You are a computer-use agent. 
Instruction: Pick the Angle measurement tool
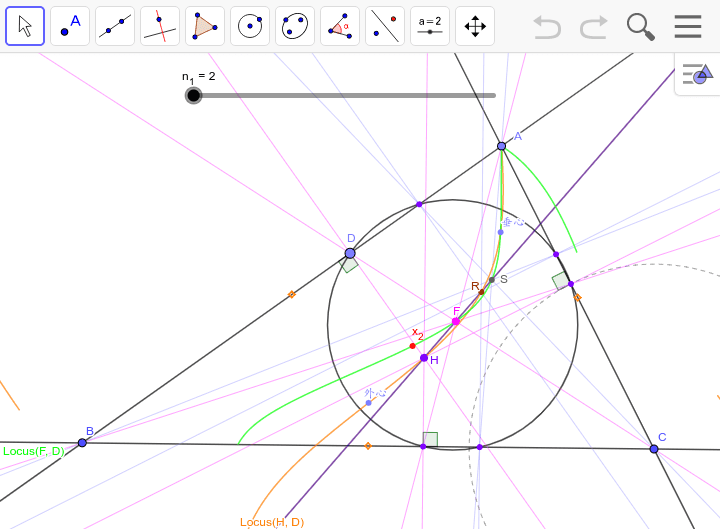click(x=340, y=26)
